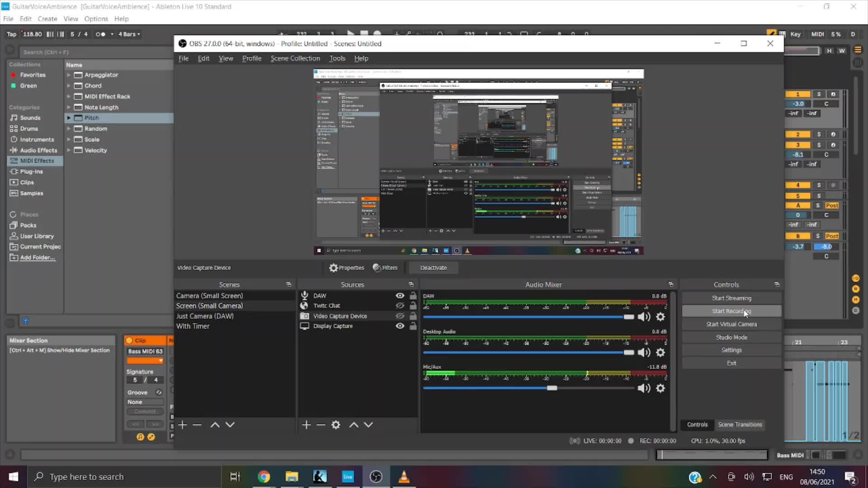Move the selected scene up
The width and height of the screenshot is (868, 488).
215,425
